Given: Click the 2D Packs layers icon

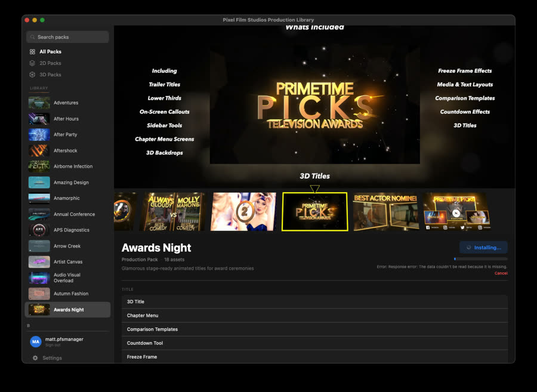Looking at the screenshot, I should tap(32, 63).
